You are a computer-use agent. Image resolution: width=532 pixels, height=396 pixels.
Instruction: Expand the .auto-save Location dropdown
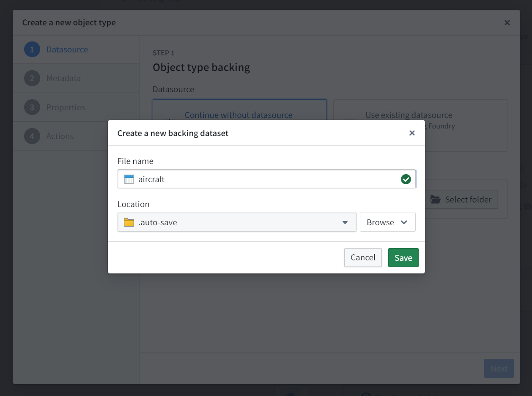click(237, 222)
